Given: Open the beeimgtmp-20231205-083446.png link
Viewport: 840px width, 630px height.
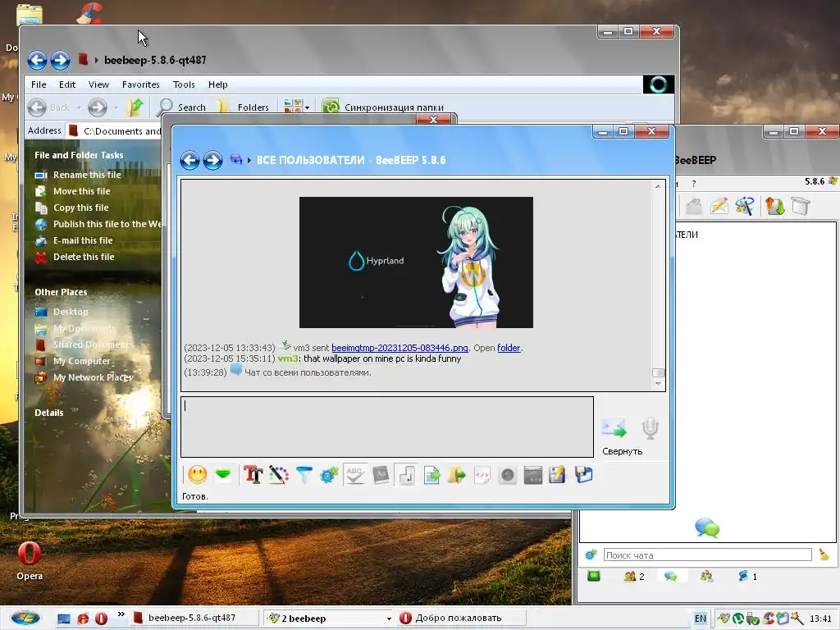Looking at the screenshot, I should pos(399,348).
